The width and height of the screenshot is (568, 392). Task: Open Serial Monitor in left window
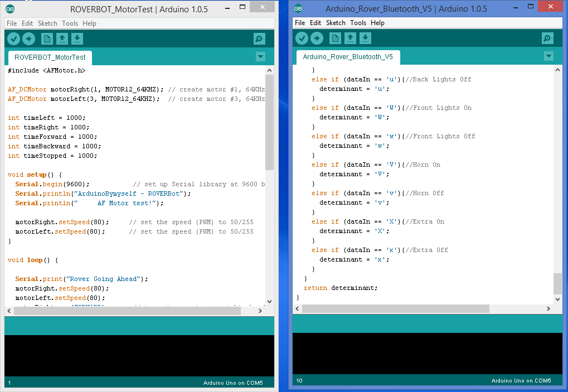point(258,38)
